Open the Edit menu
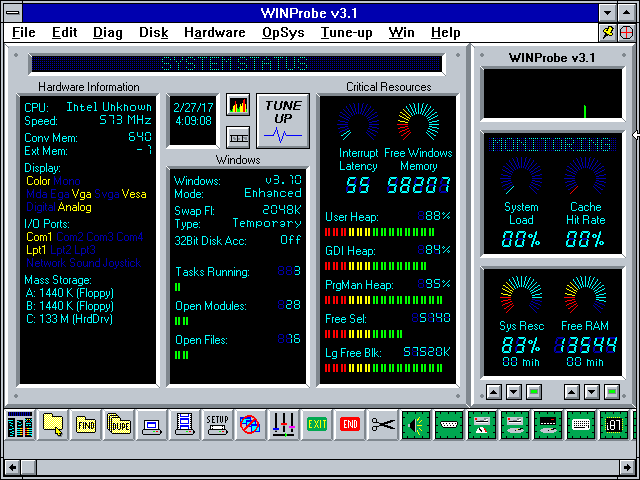The width and height of the screenshot is (640, 480). click(x=64, y=33)
